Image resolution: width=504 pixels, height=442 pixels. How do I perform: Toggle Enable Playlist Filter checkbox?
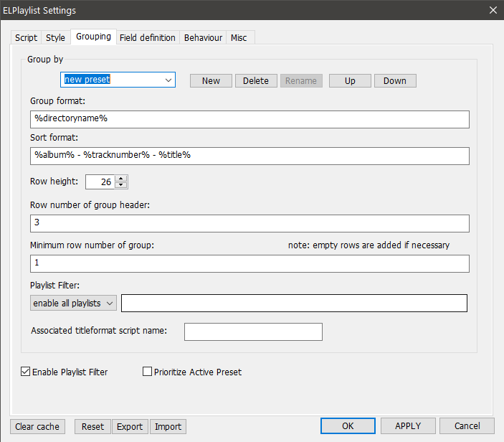pyautogui.click(x=26, y=372)
